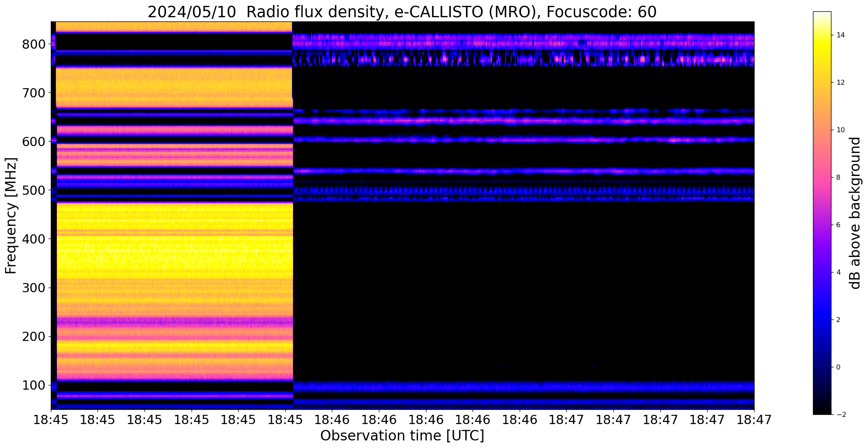Click the 4 tick label on colorbar

[838, 272]
